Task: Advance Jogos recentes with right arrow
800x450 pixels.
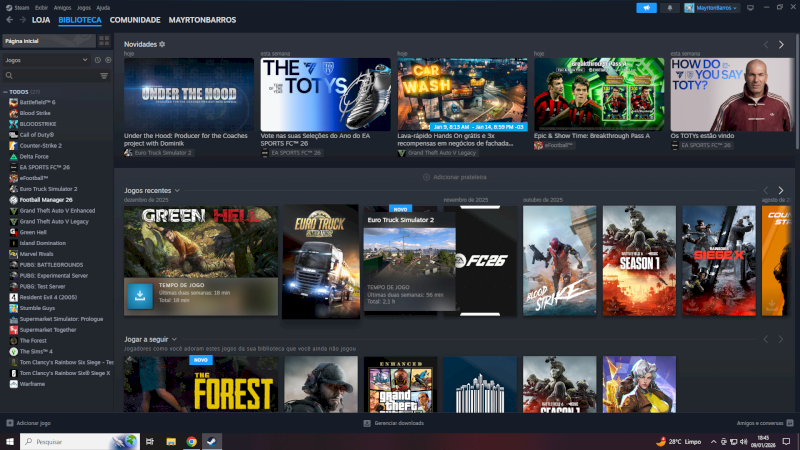Action: 781,190
